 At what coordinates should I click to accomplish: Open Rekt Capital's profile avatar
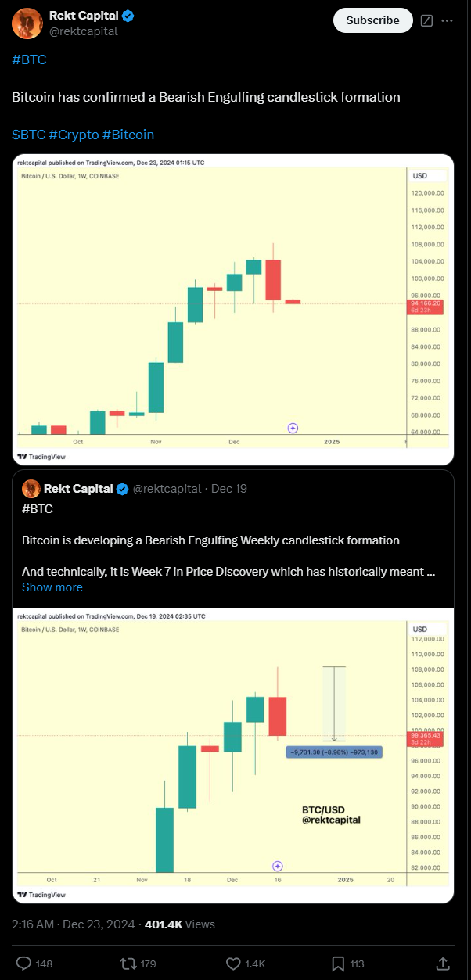click(27, 23)
